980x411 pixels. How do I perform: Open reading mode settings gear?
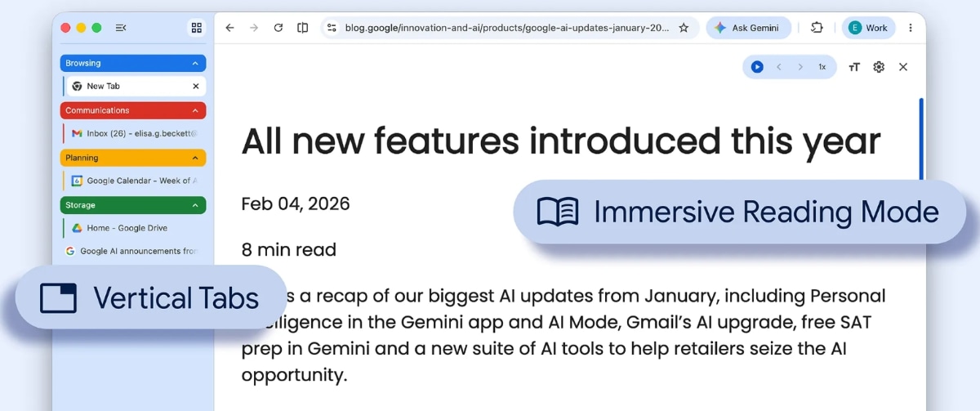879,67
